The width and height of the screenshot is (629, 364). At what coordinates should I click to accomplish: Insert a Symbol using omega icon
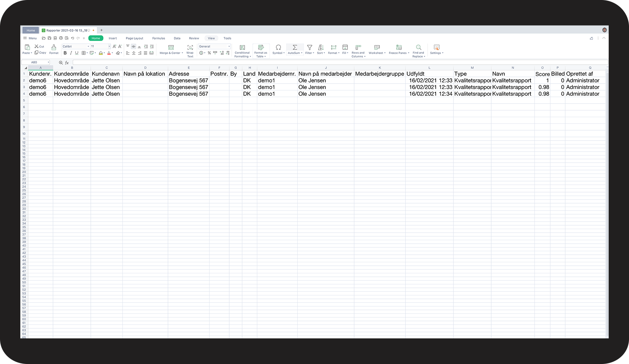278,47
